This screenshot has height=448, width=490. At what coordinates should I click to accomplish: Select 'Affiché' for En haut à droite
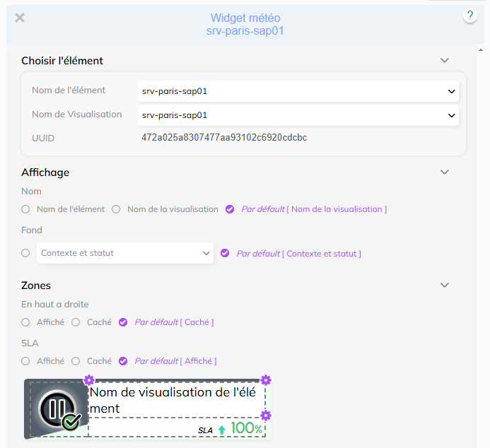25,322
